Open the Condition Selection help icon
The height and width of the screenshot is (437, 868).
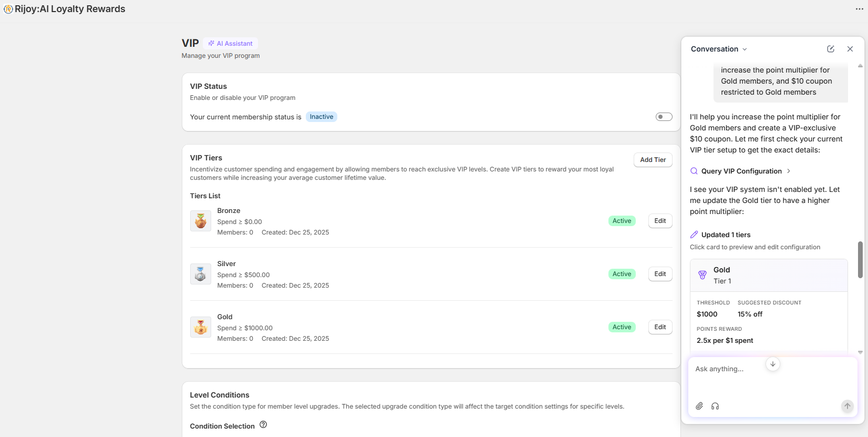[263, 425]
